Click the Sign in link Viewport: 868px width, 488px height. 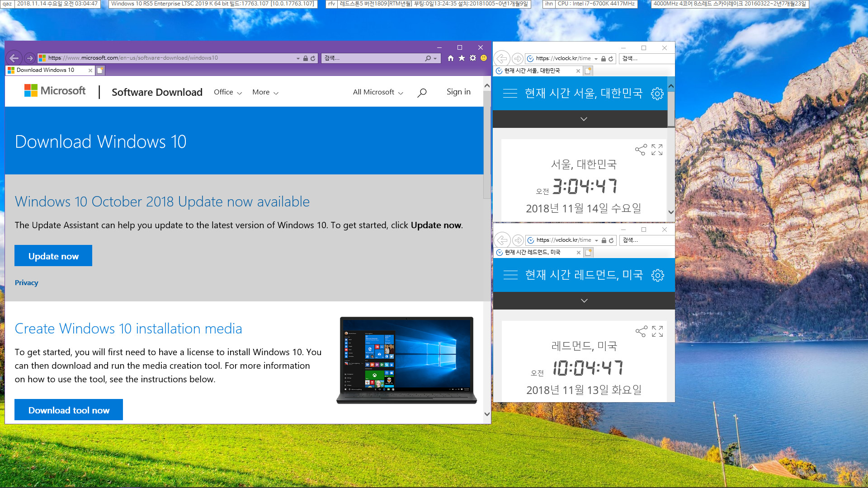(458, 91)
